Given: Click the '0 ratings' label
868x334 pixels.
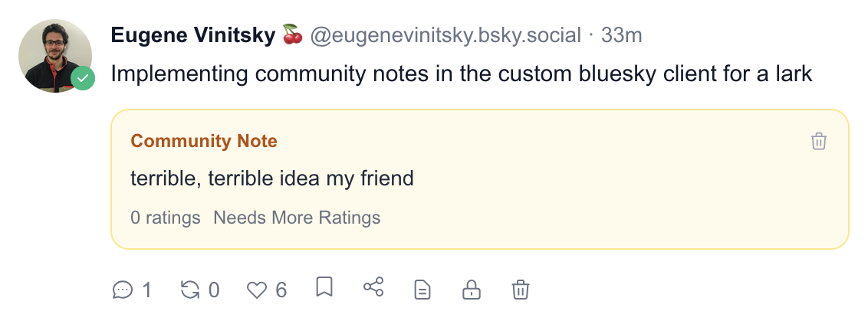Looking at the screenshot, I should [x=166, y=218].
